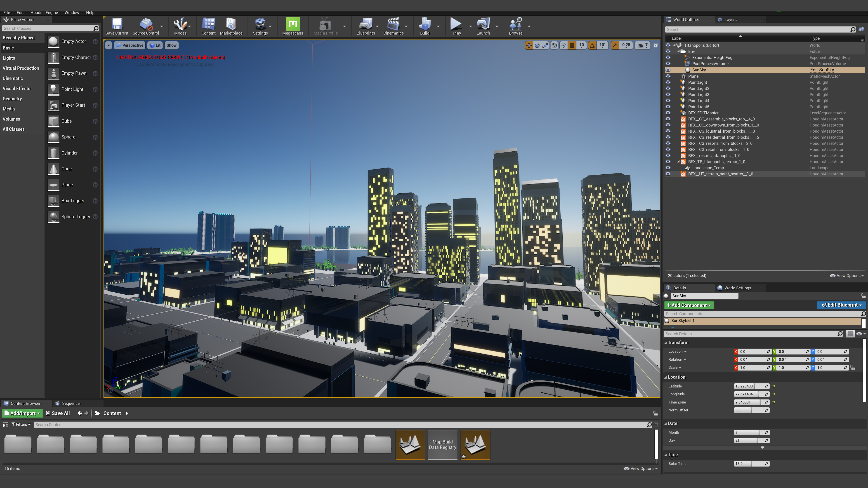Collapse the Env folder in outliner

(678, 52)
